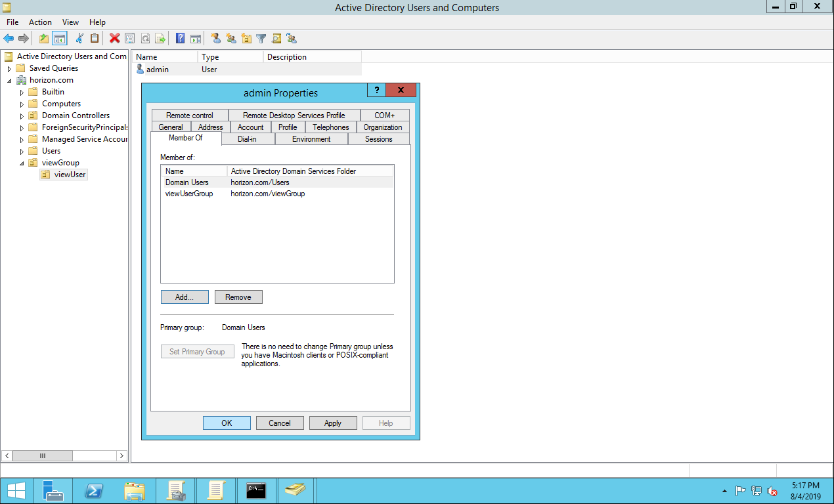Open the toolbar Help icon
Viewport: 834px width, 504px height.
click(x=180, y=39)
